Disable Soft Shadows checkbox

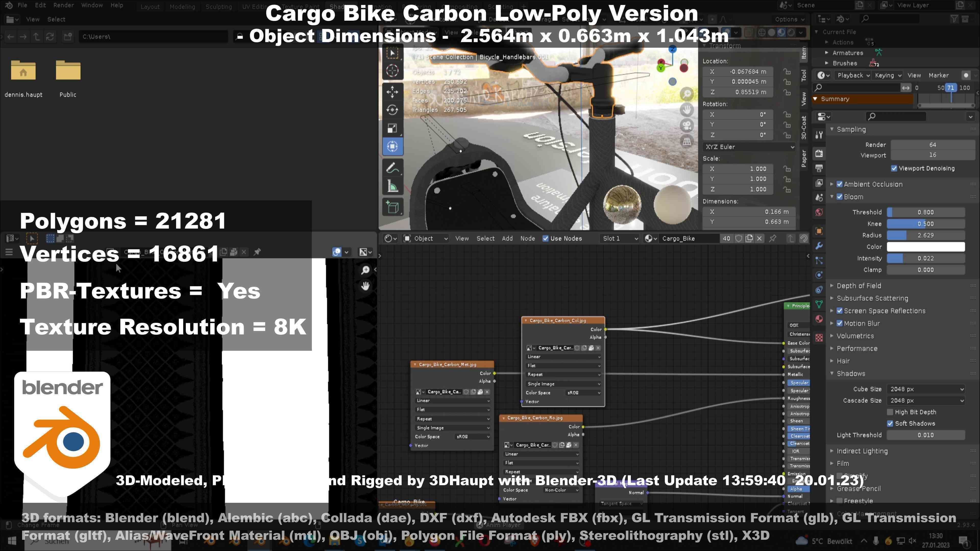(x=890, y=424)
